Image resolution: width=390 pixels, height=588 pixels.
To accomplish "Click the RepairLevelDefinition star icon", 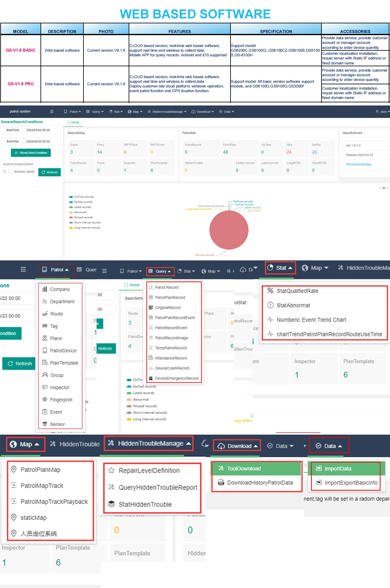I will (x=111, y=470).
